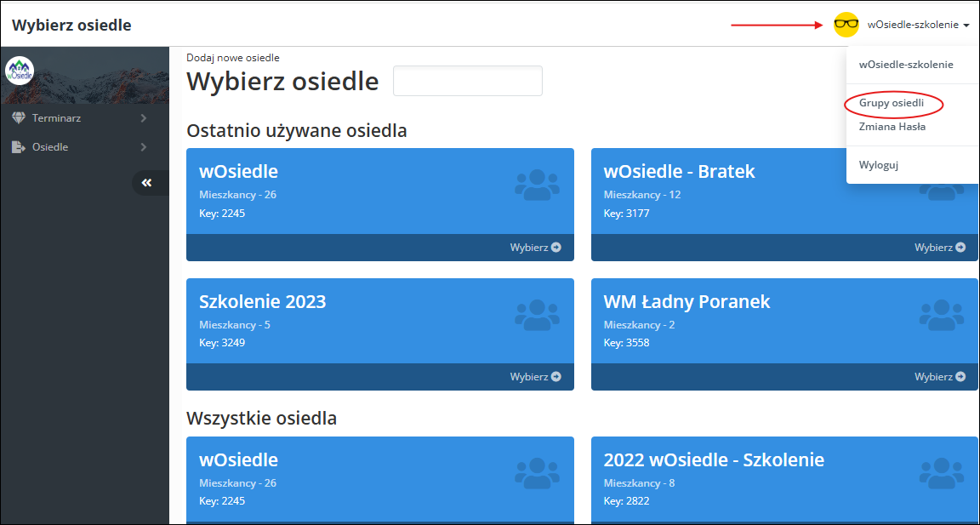Viewport: 980px width, 525px height.
Task: Click residents icon on first wOsiedle card
Action: click(x=537, y=185)
